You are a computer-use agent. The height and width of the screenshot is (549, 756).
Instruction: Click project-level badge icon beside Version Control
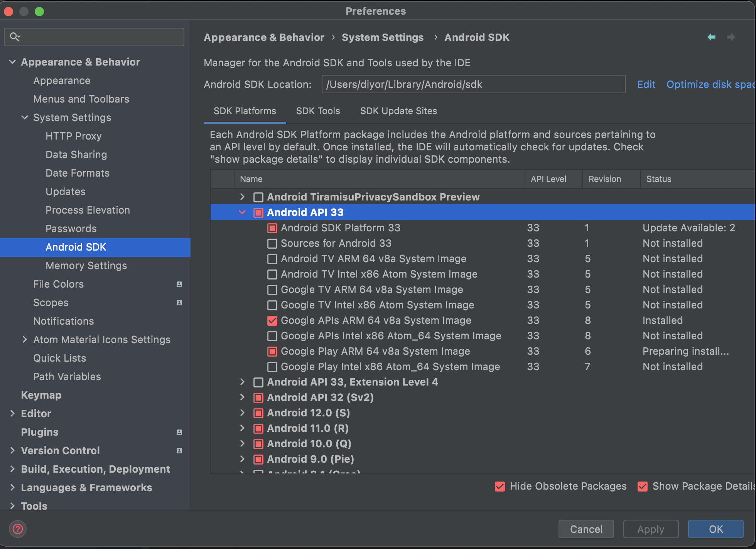point(179,451)
